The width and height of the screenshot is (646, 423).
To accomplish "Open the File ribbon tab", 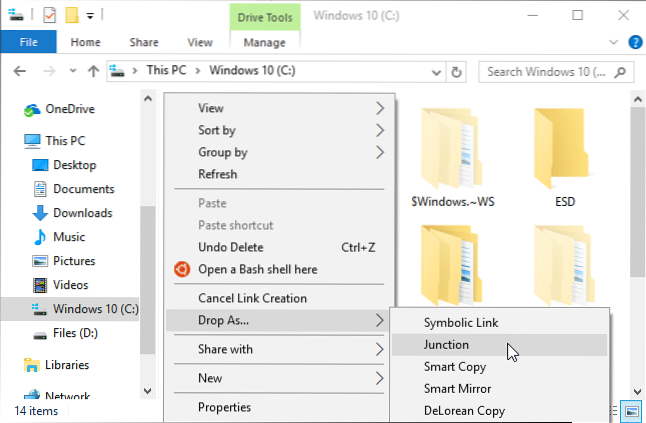I will pos(28,42).
